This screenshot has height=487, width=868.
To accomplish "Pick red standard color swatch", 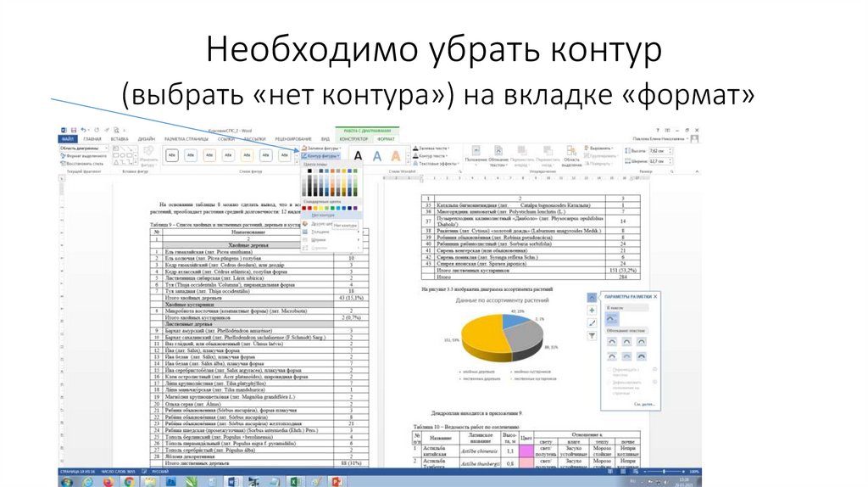I will [x=309, y=209].
